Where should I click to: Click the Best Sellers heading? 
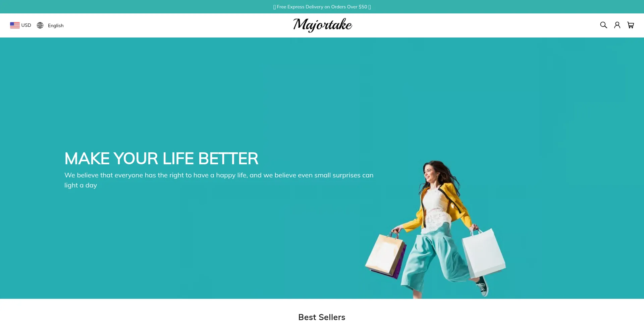click(322, 317)
